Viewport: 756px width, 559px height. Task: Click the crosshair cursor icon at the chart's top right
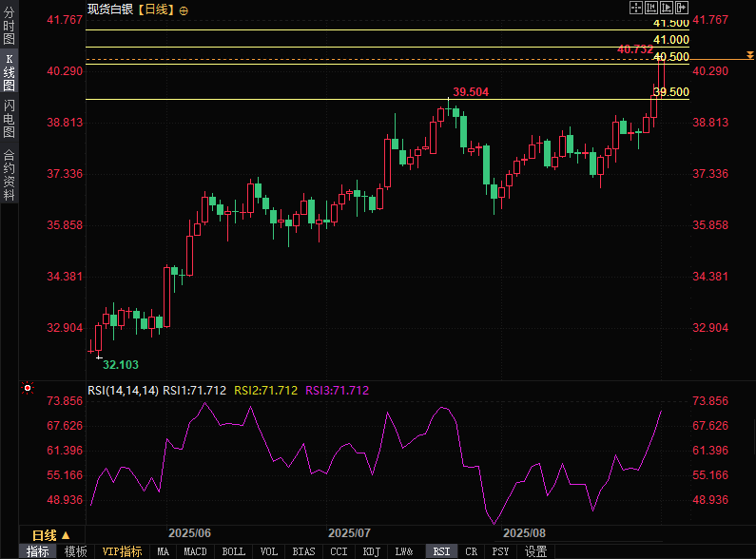pyautogui.click(x=636, y=8)
